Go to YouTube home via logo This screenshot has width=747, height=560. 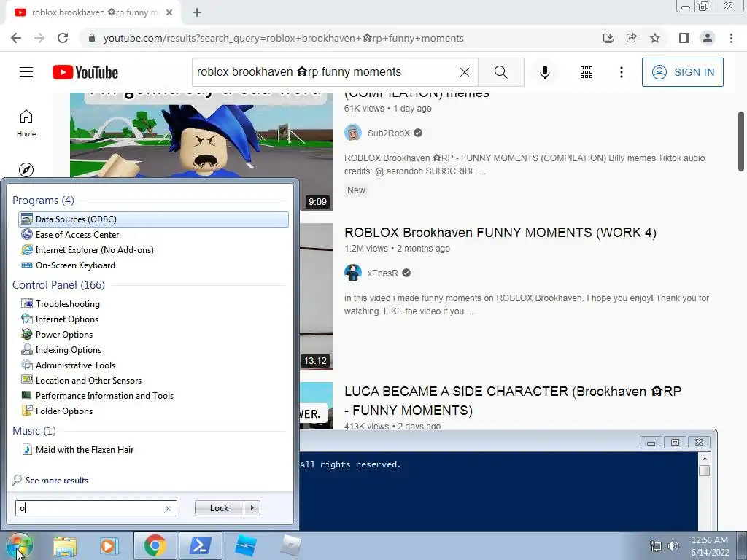click(x=85, y=72)
